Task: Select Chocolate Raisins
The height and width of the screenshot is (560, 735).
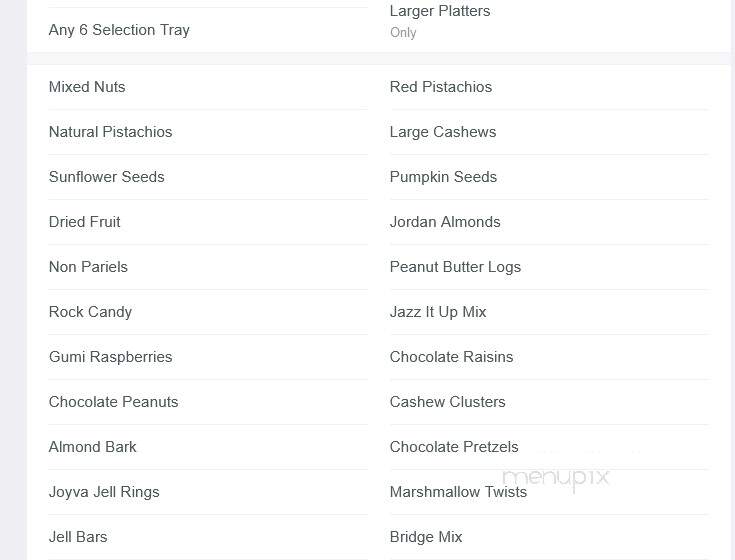Action: click(x=451, y=357)
